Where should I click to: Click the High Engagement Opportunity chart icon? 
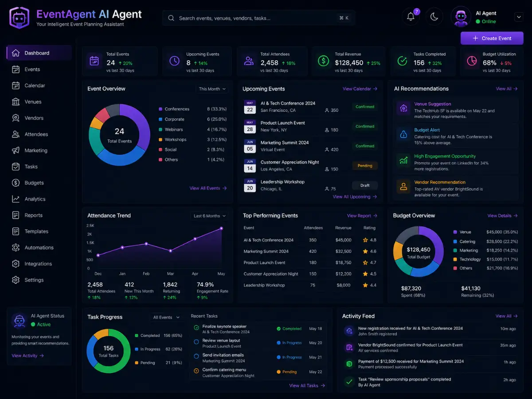pyautogui.click(x=403, y=160)
